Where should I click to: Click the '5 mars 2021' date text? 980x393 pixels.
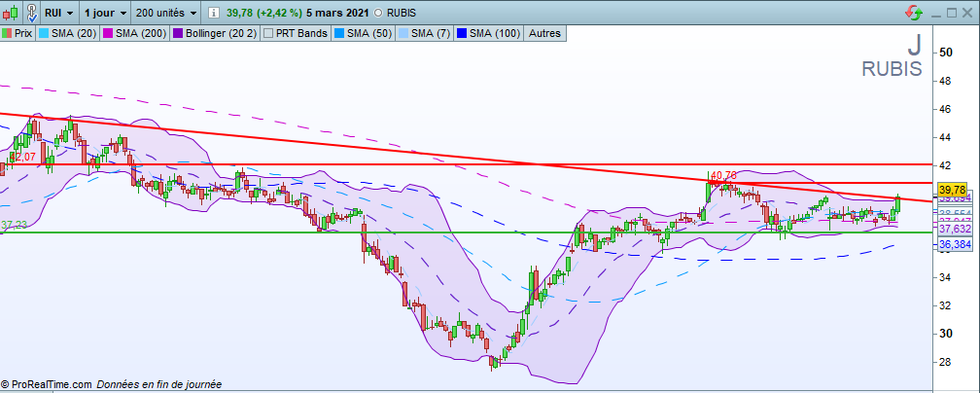click(x=338, y=14)
